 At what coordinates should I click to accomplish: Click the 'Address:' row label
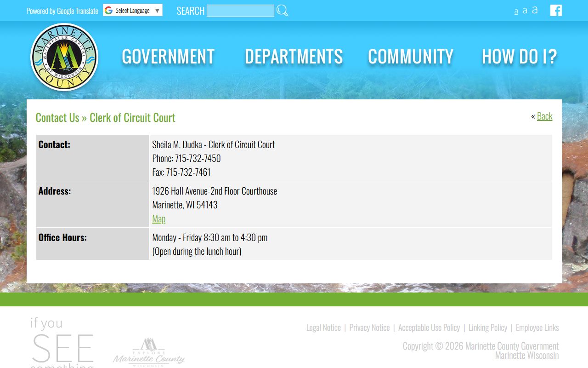(x=55, y=191)
